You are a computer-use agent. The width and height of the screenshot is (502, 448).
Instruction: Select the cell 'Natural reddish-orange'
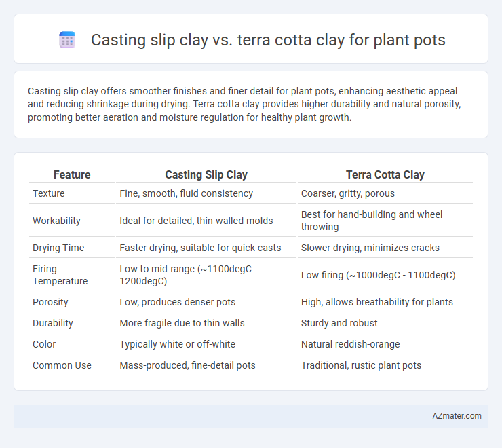pos(350,344)
